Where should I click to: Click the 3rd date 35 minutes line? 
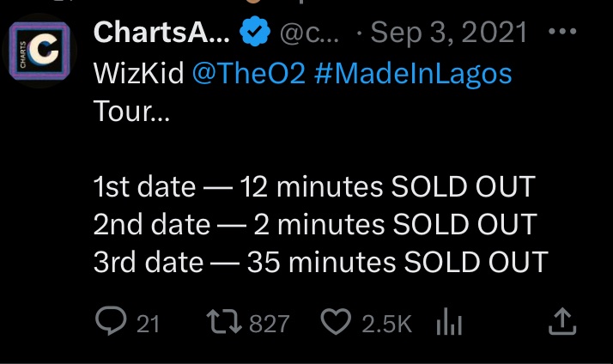click(321, 262)
